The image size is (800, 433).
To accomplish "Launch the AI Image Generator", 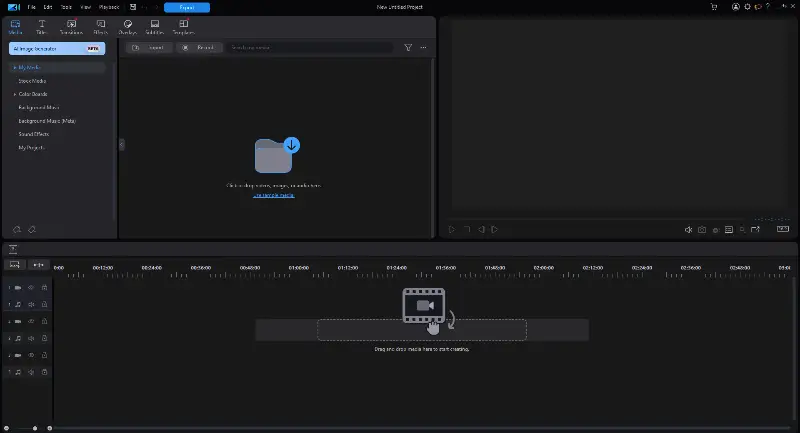I will (57, 48).
